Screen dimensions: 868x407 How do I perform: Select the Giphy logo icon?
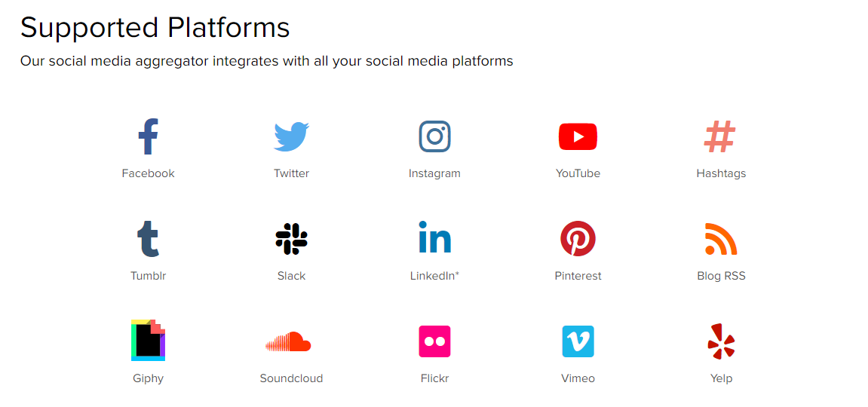click(x=149, y=340)
